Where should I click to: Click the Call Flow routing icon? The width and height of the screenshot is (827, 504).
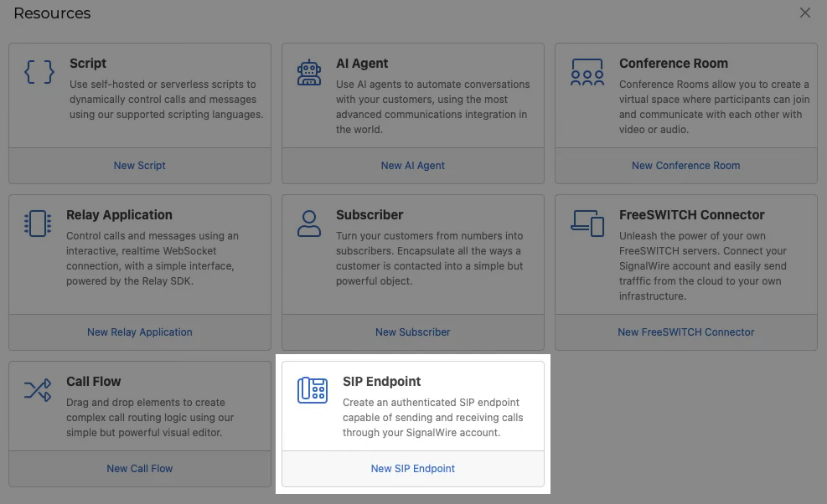point(39,390)
